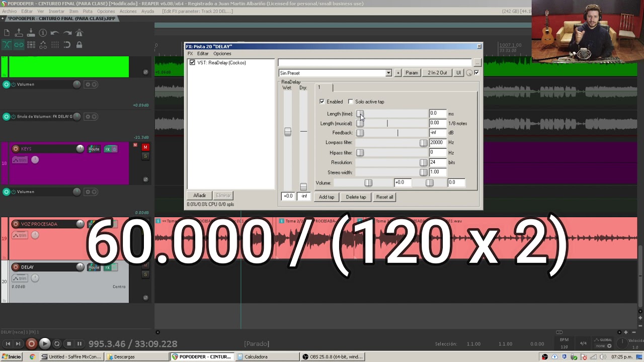Toggle the metronome icon in the toolbar
Image resolution: width=644 pixels, height=362 pixels.
click(x=79, y=33)
